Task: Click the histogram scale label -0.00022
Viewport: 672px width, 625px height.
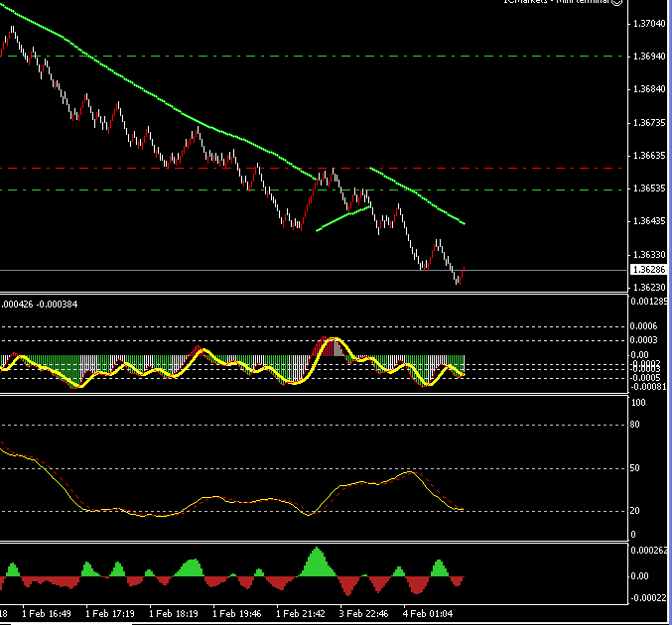Action: tap(648, 598)
